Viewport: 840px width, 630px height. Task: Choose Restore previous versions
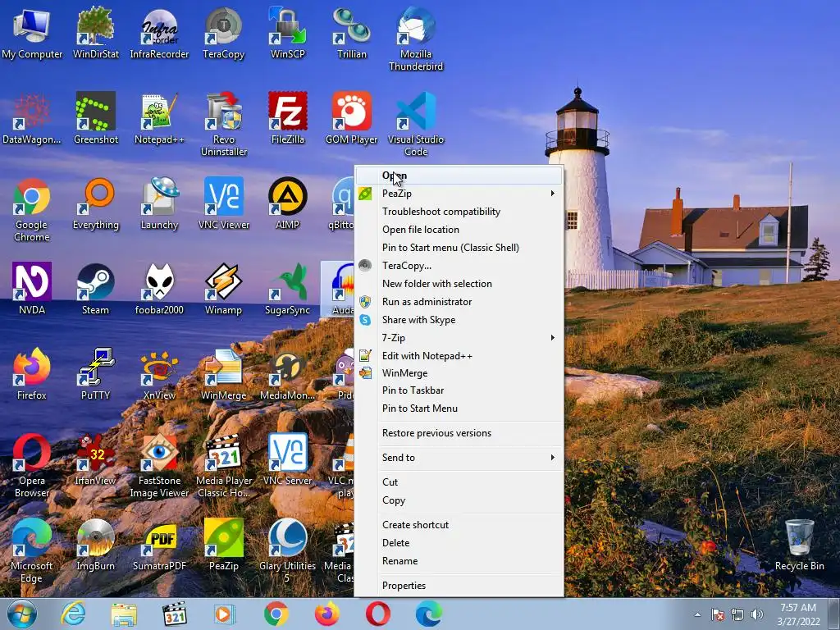[459, 433]
